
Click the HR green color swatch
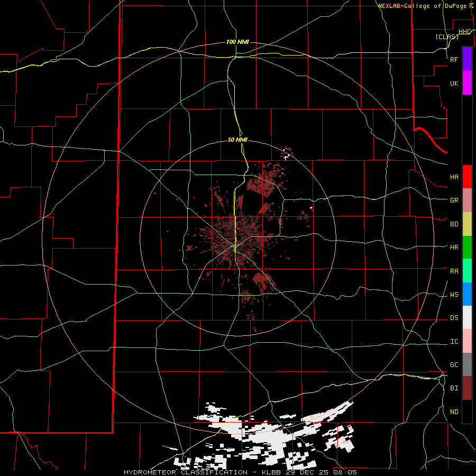pos(467,247)
